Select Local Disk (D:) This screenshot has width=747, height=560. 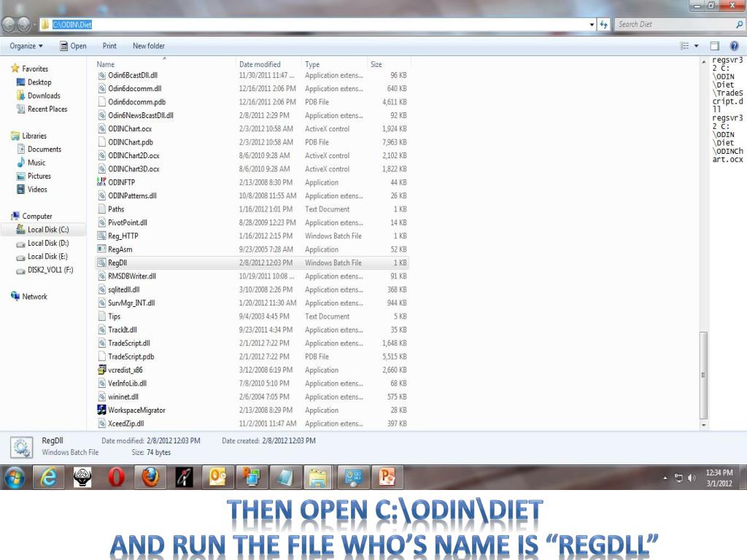coord(43,243)
